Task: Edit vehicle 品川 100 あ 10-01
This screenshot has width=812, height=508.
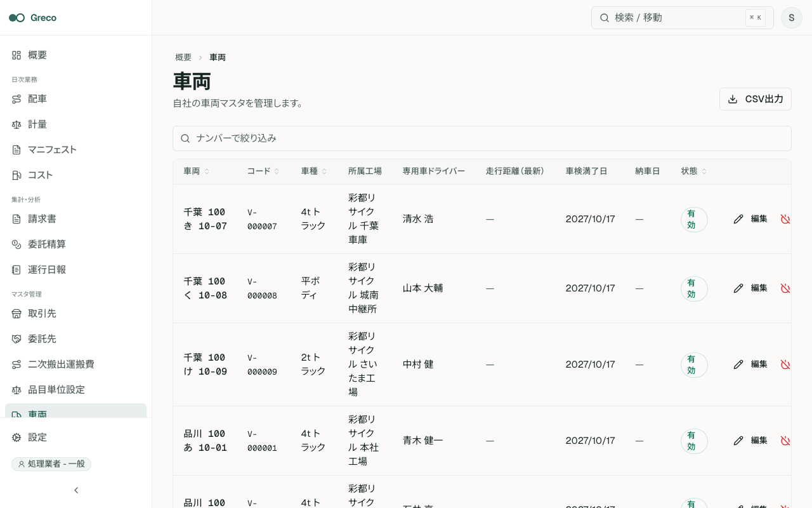Action: pyautogui.click(x=750, y=441)
